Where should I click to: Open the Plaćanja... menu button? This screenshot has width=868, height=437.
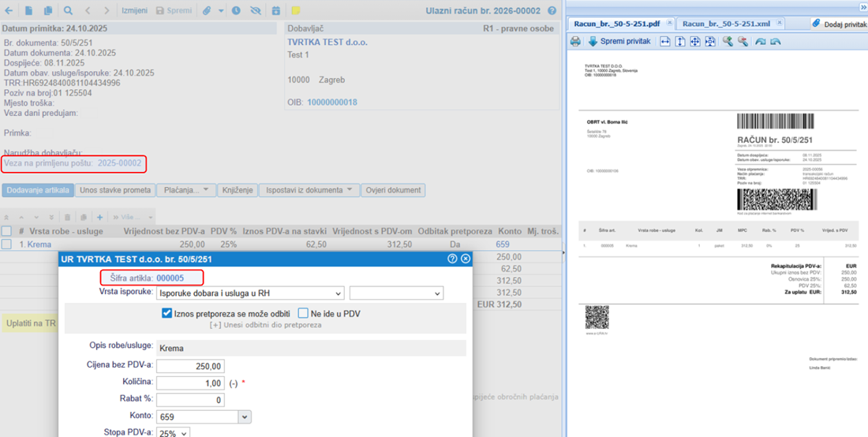(186, 190)
